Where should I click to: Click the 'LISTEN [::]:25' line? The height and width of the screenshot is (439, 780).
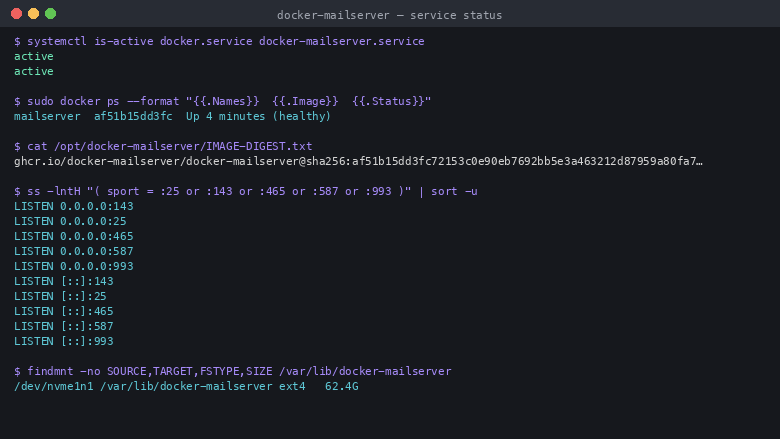(60, 296)
